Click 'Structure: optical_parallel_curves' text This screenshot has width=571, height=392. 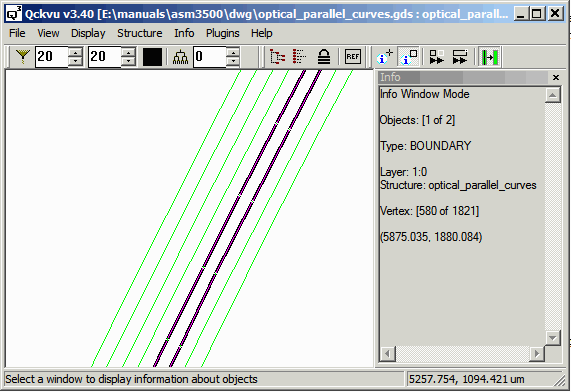coord(458,185)
